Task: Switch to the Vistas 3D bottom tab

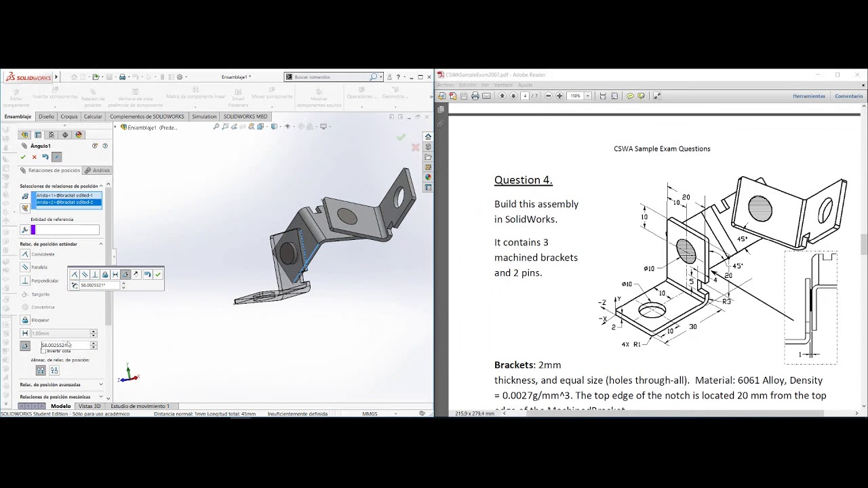Action: (90, 406)
